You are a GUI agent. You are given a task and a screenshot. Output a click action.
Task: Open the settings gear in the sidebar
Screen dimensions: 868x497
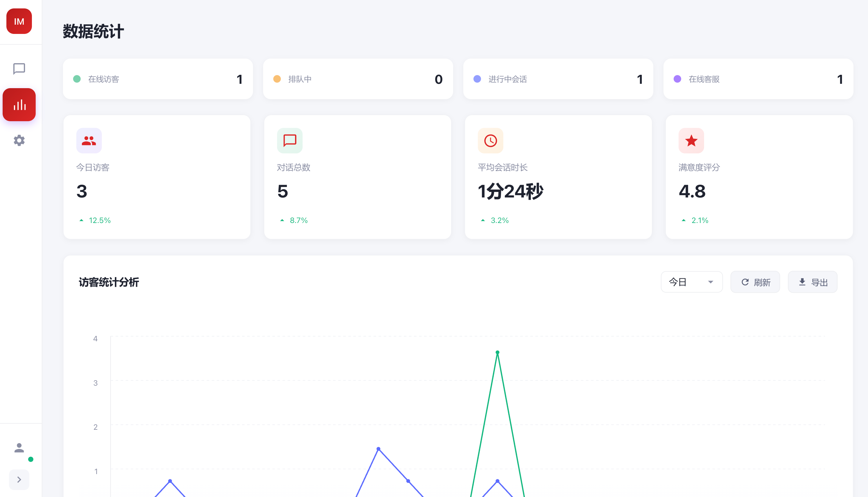[x=19, y=140]
